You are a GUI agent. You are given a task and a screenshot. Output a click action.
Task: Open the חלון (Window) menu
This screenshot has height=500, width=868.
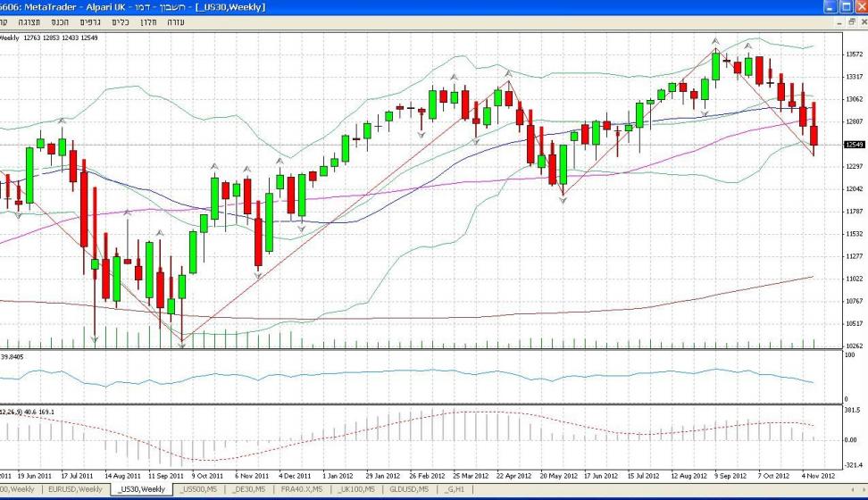click(x=148, y=21)
